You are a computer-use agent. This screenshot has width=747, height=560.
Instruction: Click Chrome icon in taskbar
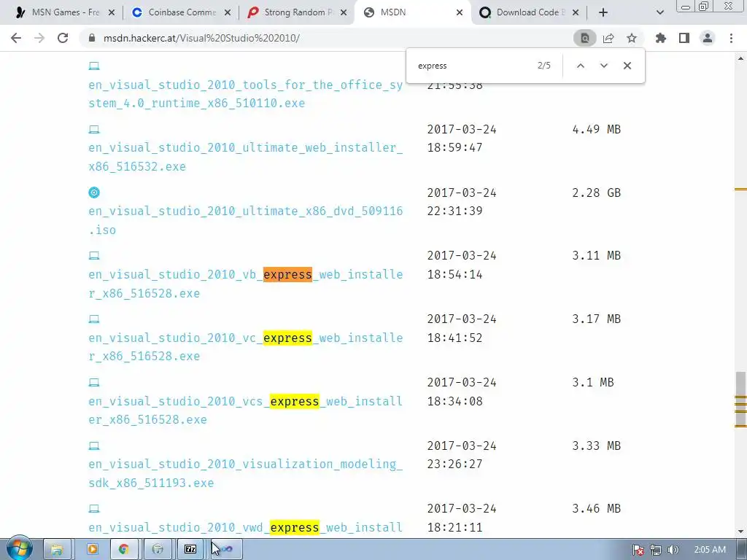coord(124,550)
